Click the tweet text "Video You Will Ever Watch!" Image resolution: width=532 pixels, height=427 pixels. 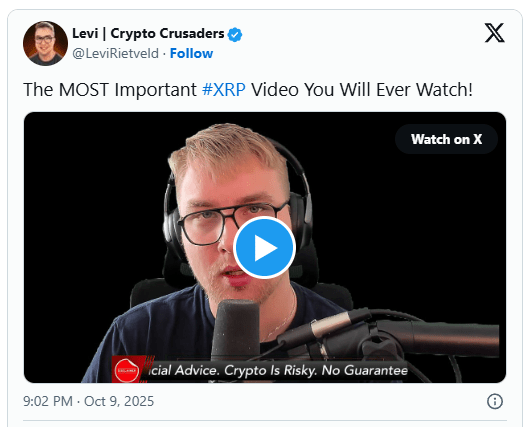[x=362, y=90]
